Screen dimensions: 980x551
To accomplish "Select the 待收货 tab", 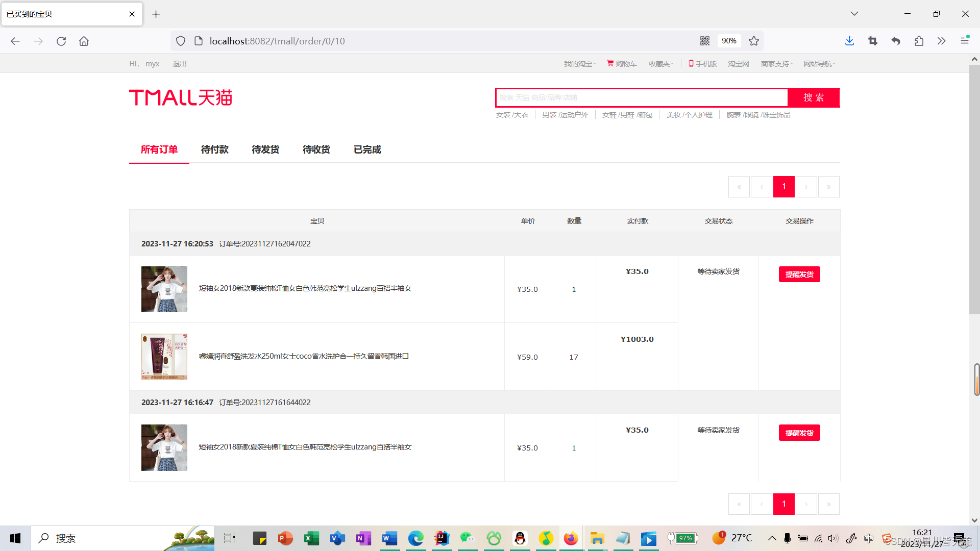I will coord(316,149).
